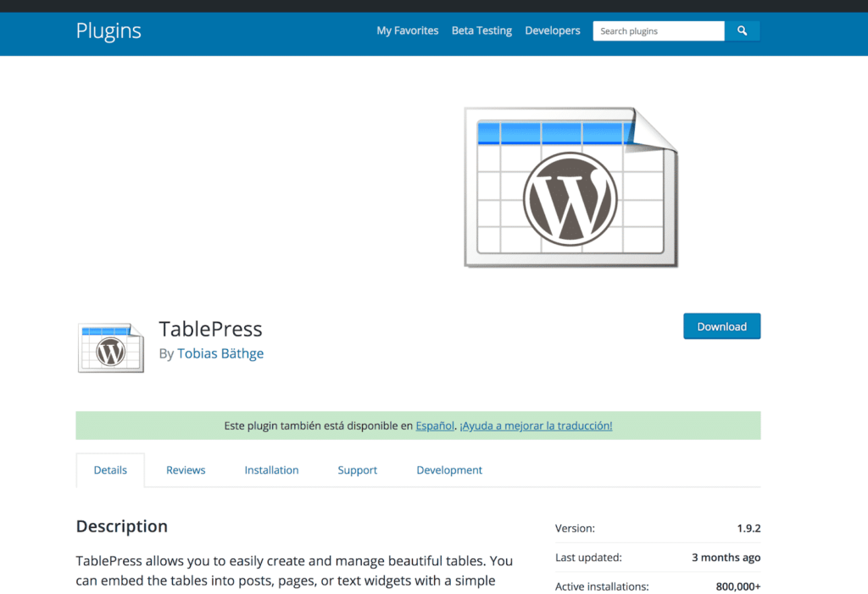Click inside the Search plugins field

point(659,31)
